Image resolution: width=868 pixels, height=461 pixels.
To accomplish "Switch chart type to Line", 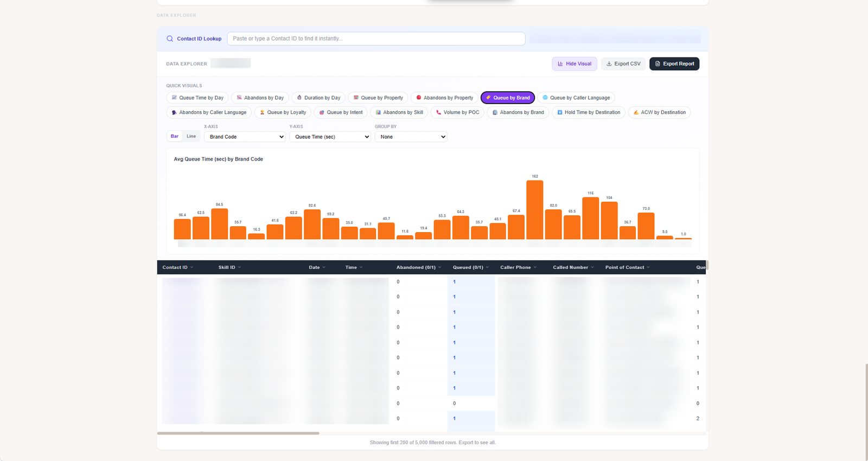I will pos(192,136).
